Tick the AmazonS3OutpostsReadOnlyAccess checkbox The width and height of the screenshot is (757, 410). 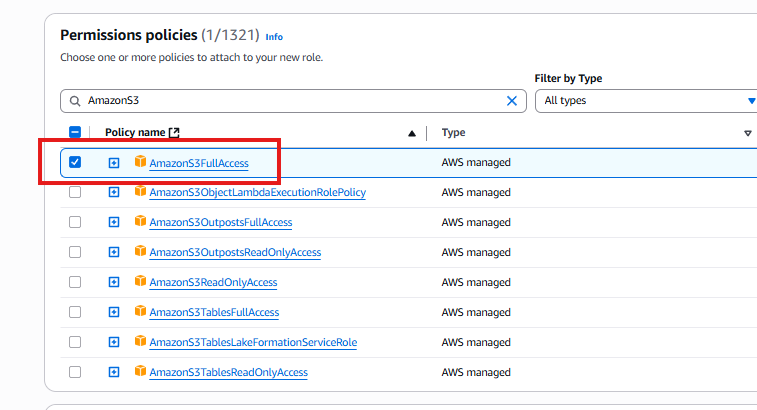point(75,252)
